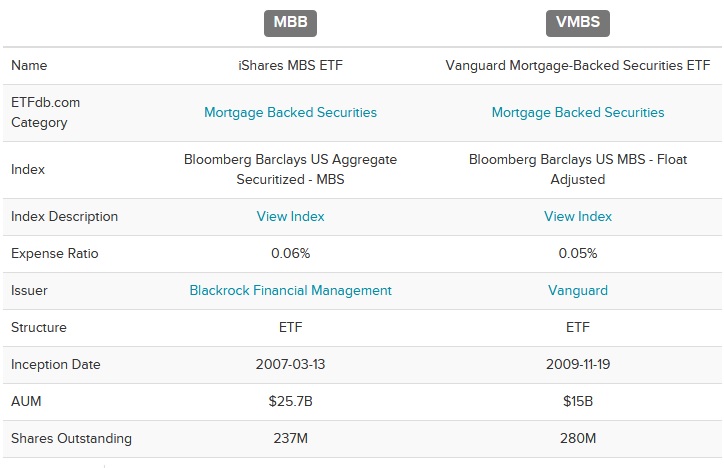724x468 pixels.
Task: Select the iShares MBS ETF name cell
Action: coord(290,66)
